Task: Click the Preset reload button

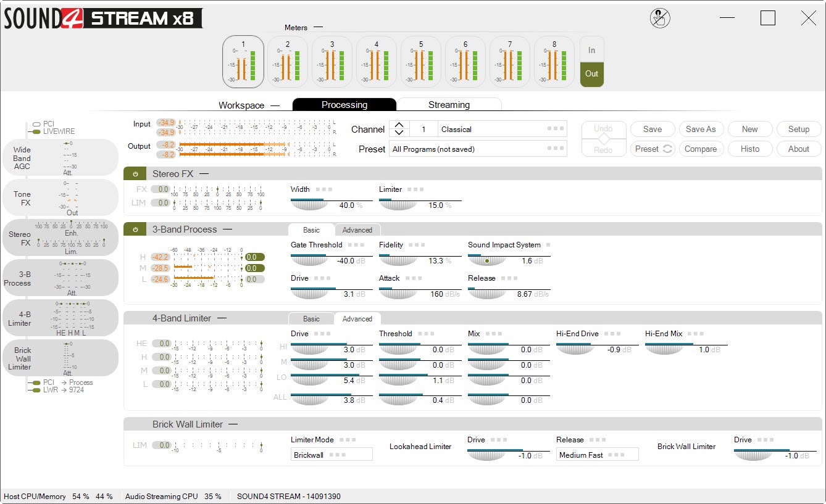Action: 653,149
